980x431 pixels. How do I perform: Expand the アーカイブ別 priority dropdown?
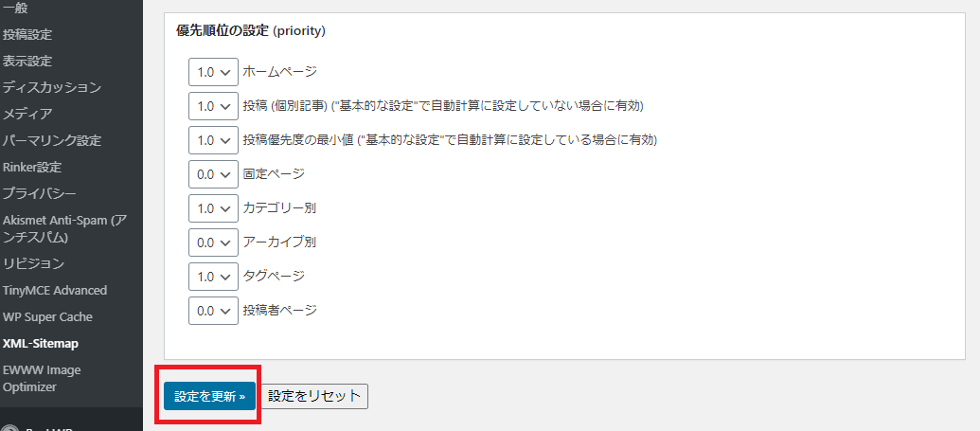point(213,242)
